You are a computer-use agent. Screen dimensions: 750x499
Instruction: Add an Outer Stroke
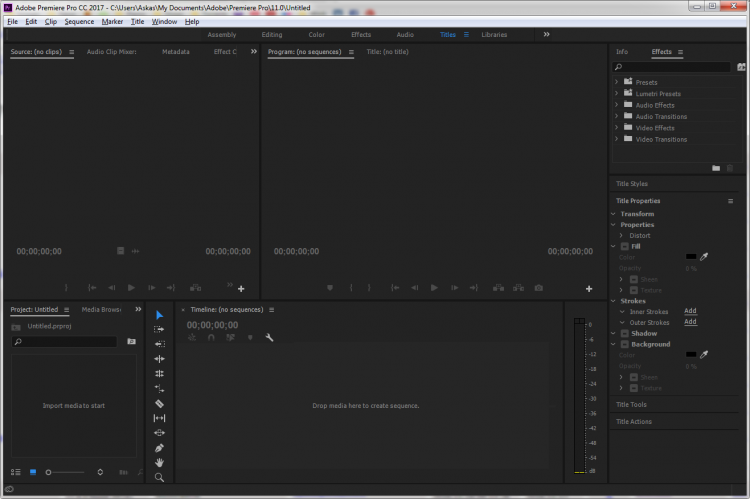point(690,322)
